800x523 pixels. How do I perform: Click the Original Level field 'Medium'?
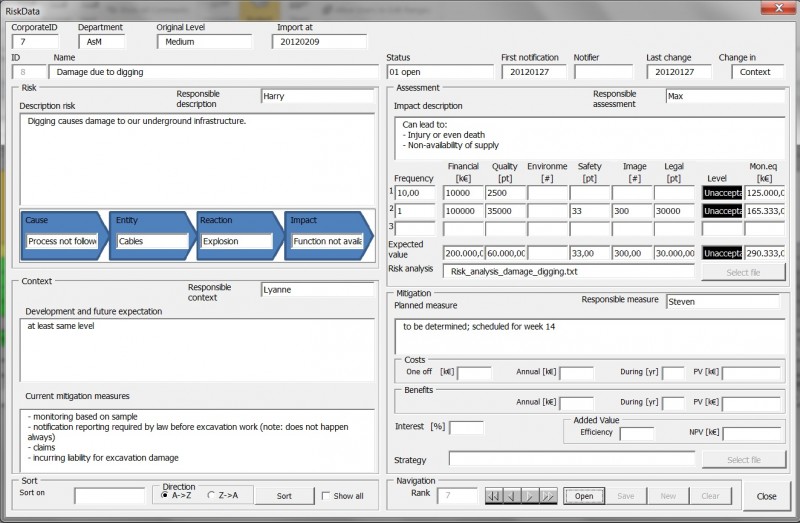click(204, 42)
